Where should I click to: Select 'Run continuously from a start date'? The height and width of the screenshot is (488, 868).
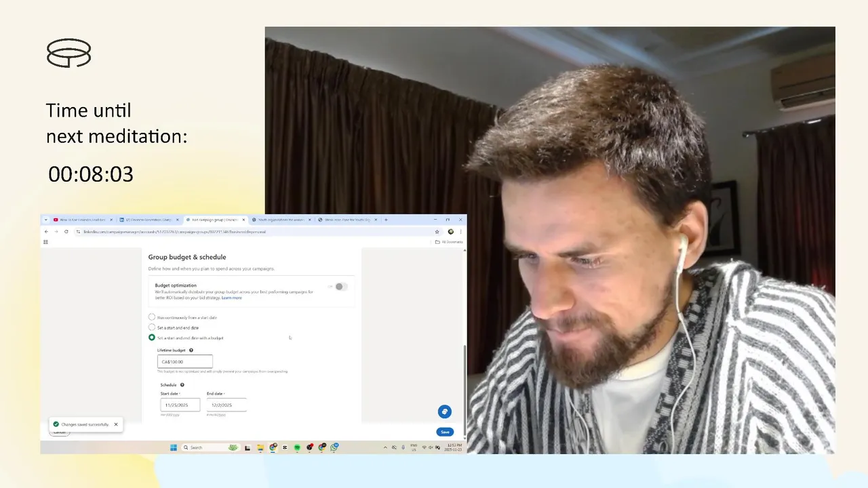152,317
